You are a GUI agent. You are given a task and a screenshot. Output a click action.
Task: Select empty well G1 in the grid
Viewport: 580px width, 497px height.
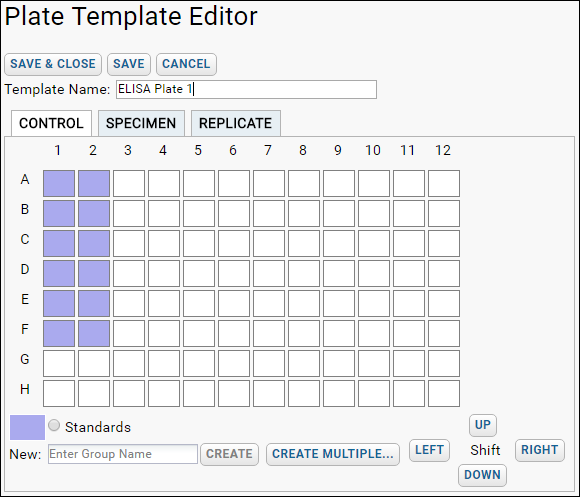click(x=59, y=364)
